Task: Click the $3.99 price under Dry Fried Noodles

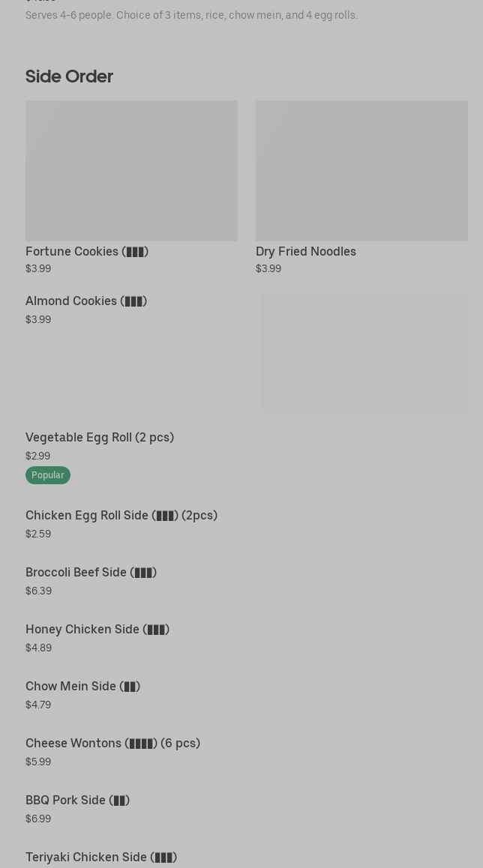Action: point(268,268)
